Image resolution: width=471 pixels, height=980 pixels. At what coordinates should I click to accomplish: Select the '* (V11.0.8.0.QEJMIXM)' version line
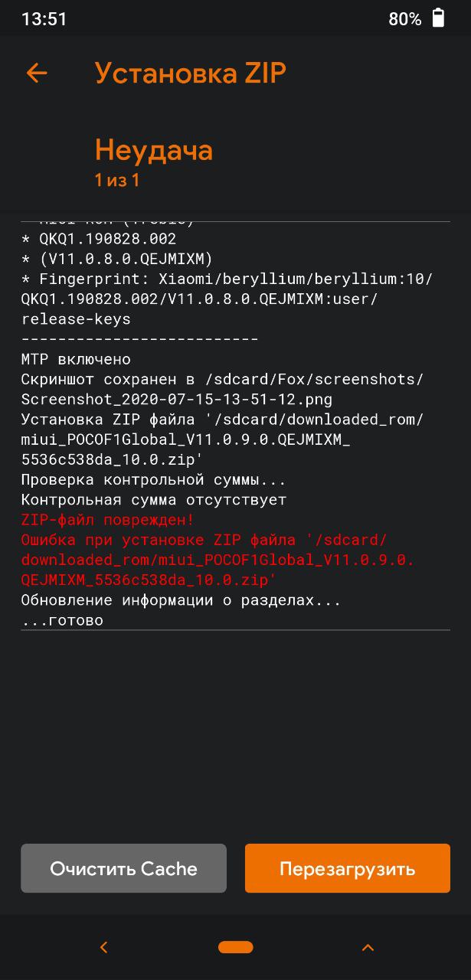pyautogui.click(x=116, y=259)
